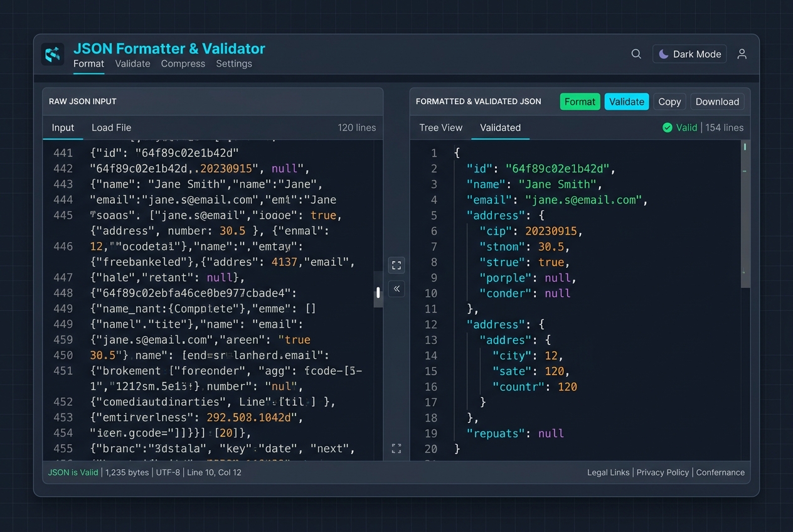
Task: Switch to Tree View tab
Action: click(x=440, y=127)
